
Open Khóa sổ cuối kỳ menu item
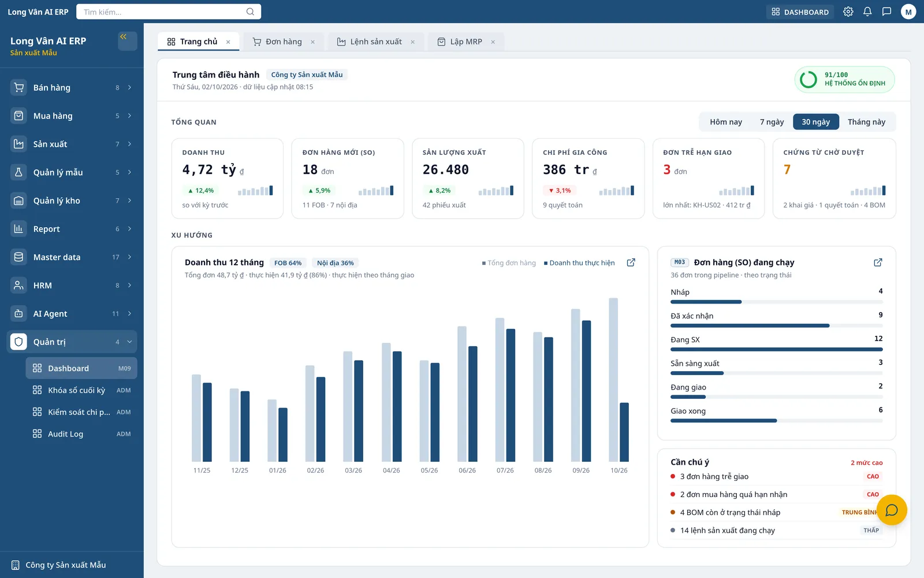click(81, 390)
